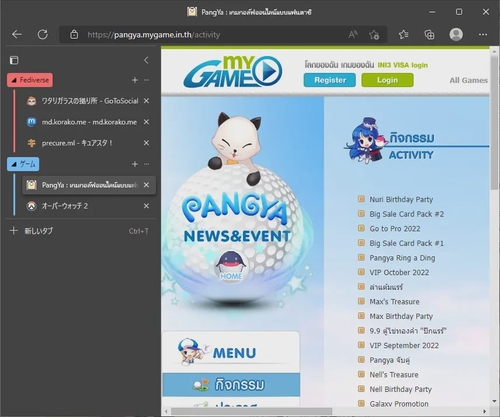500x417 pixels.
Task: Open the All Games menu
Action: [x=468, y=80]
